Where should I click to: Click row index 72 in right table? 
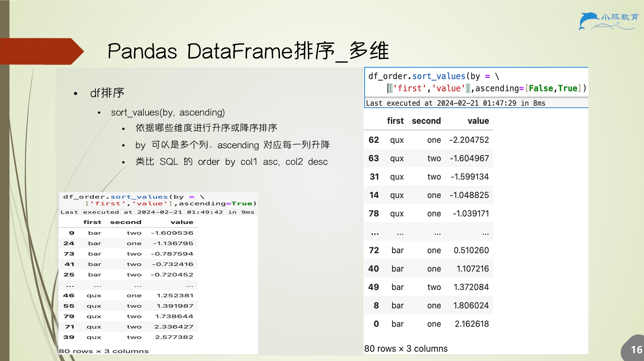(x=374, y=251)
